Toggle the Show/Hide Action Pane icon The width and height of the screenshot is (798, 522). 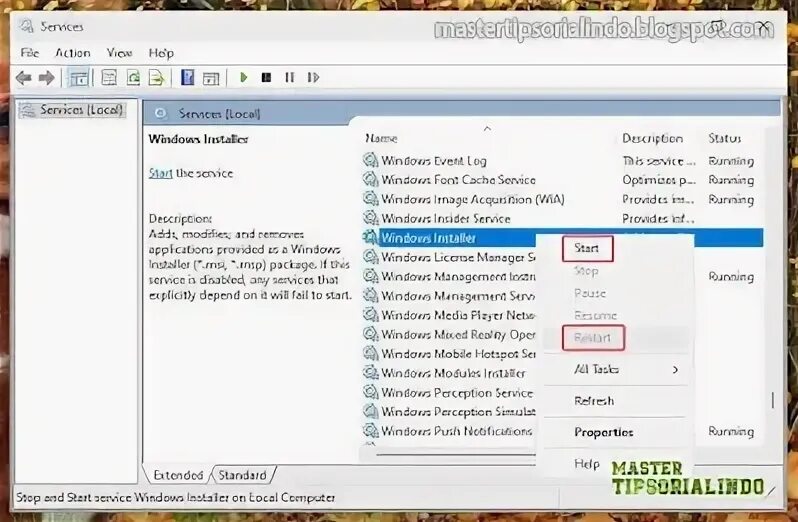click(211, 78)
